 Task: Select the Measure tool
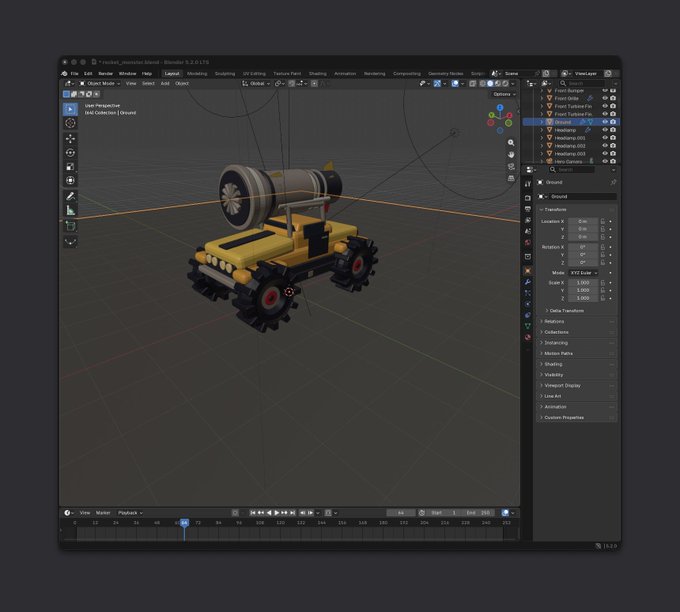(70, 210)
